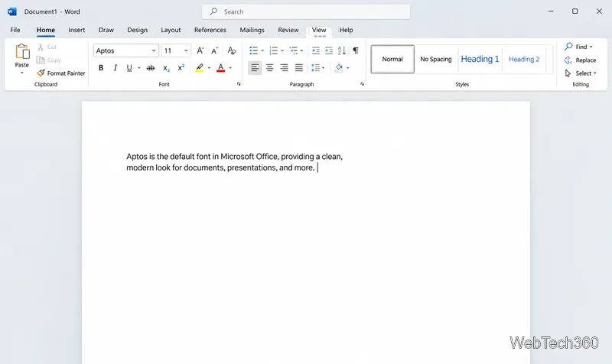
Task: Switch to the Mailings tab
Action: (252, 30)
